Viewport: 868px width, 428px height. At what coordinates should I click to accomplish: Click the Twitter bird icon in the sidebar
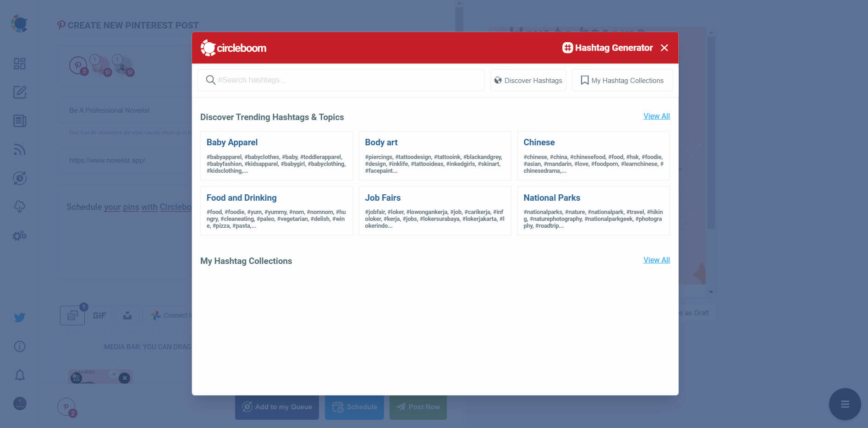[19, 317]
